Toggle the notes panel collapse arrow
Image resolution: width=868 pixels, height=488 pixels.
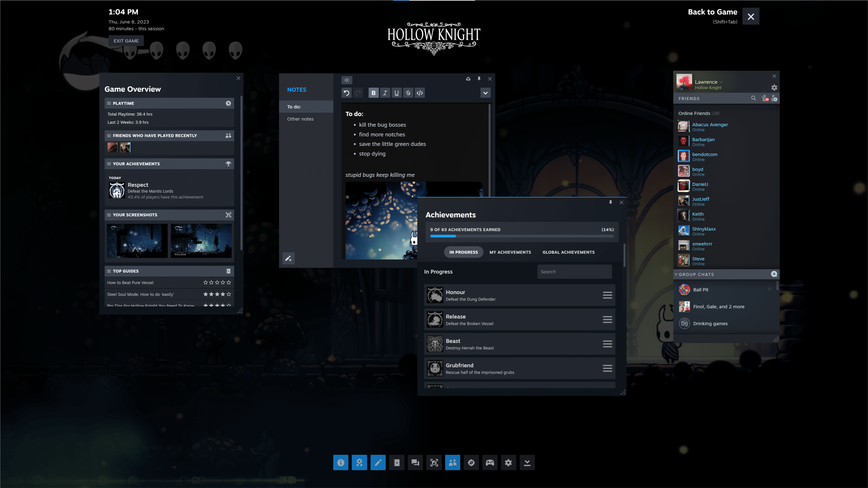pos(346,79)
